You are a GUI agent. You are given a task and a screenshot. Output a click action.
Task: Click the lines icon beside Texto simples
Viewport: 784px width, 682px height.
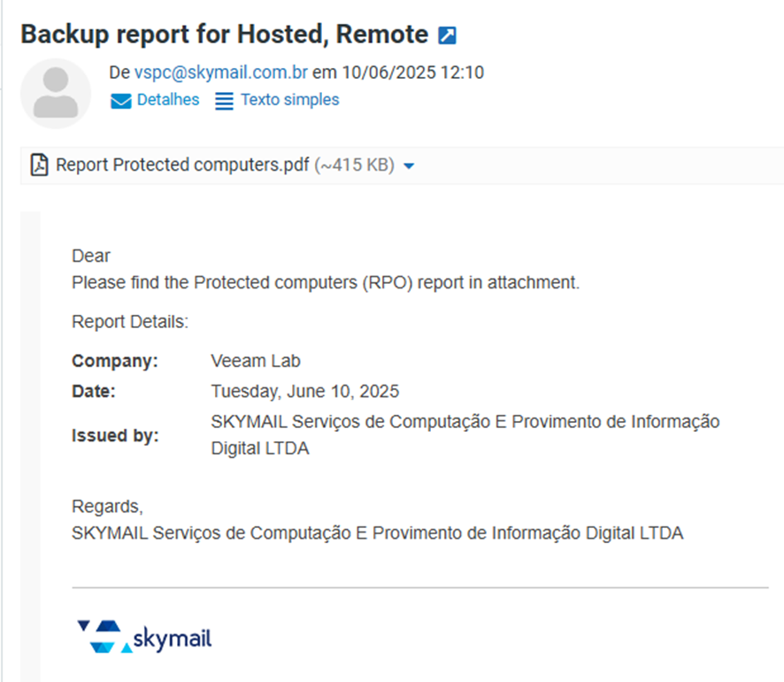click(x=225, y=101)
